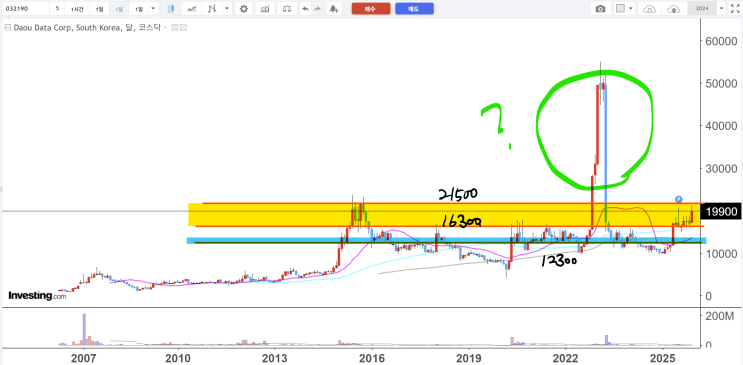Click the chart templates bars icon
The image size is (743, 365).
click(265, 9)
